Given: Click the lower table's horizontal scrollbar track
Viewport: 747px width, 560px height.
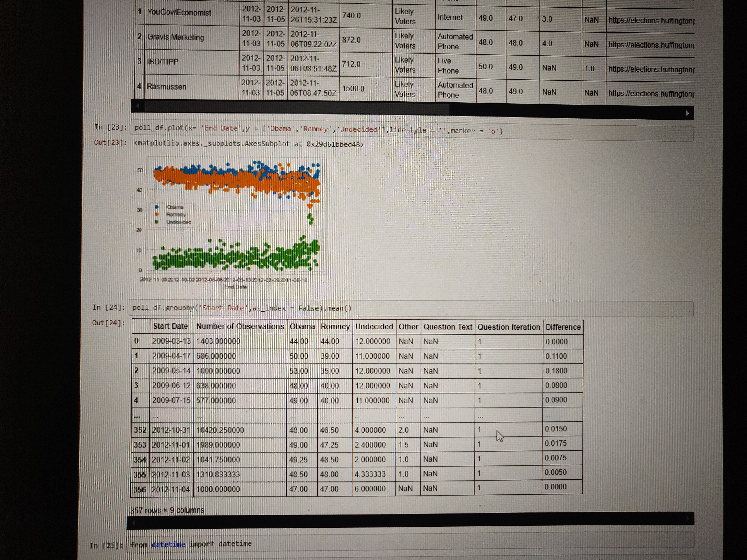Looking at the screenshot, I should pyautogui.click(x=410, y=520).
